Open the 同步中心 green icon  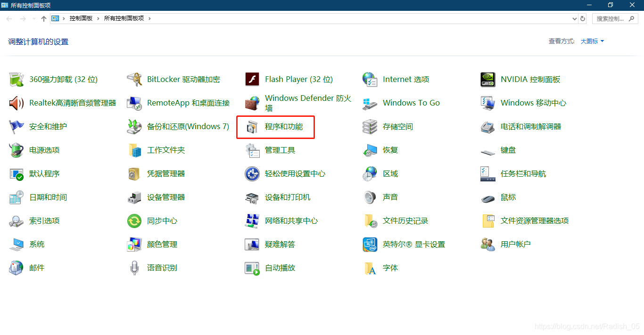pyautogui.click(x=134, y=221)
